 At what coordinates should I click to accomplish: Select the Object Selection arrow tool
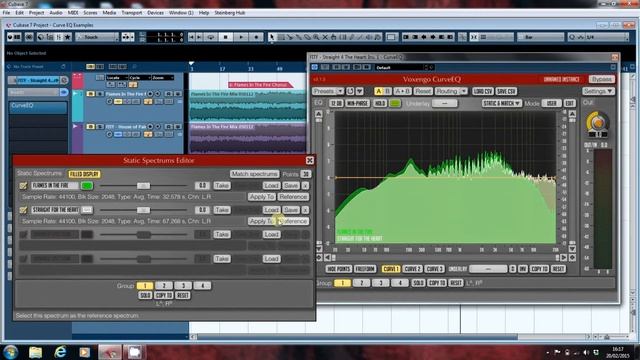click(272, 37)
